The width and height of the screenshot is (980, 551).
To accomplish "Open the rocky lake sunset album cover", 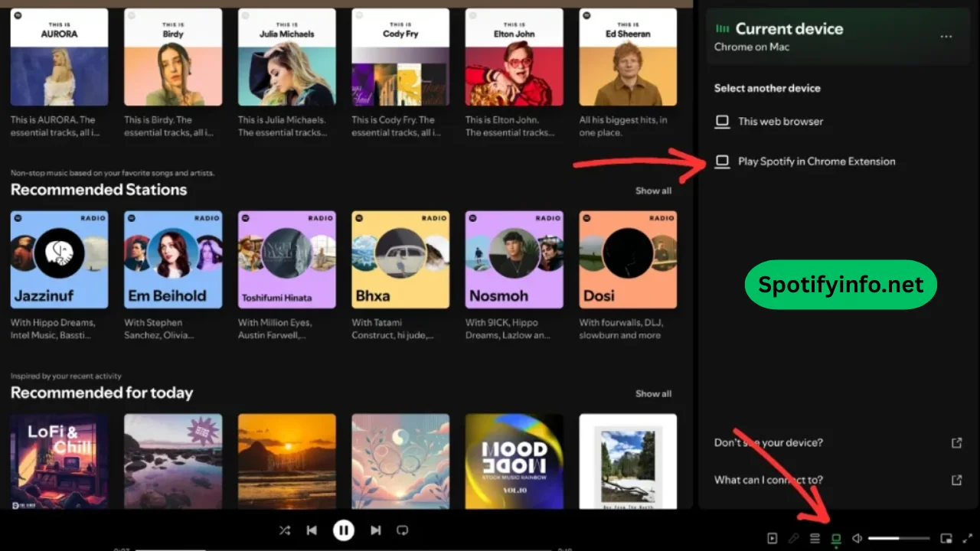I will click(173, 461).
